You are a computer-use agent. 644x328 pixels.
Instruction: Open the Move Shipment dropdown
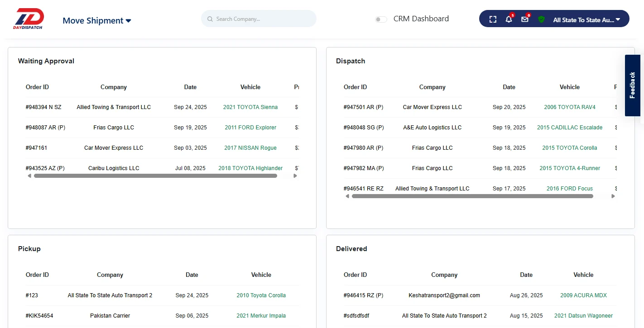[x=97, y=20]
